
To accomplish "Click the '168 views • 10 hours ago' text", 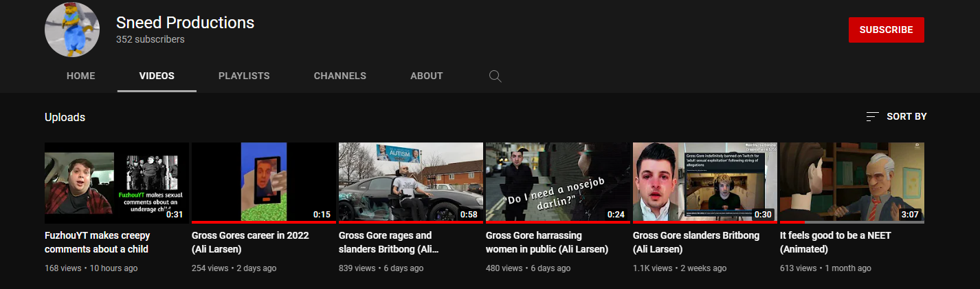I will pos(91,268).
